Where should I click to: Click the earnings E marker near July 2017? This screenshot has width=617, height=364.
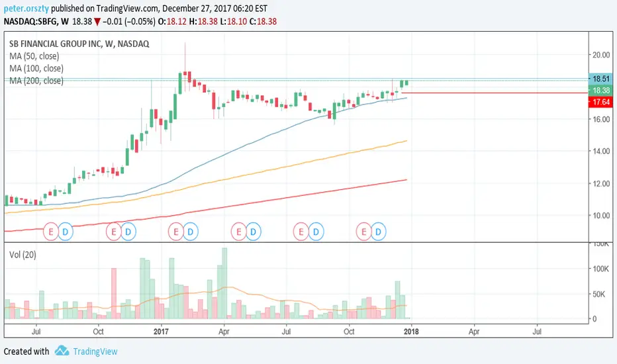(x=301, y=232)
